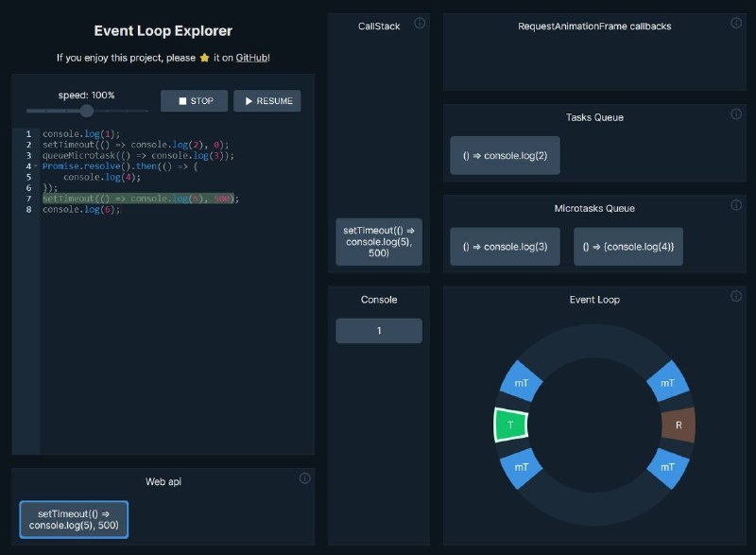756x555 pixels.
Task: Select the output 1 in the Console
Action: (378, 330)
